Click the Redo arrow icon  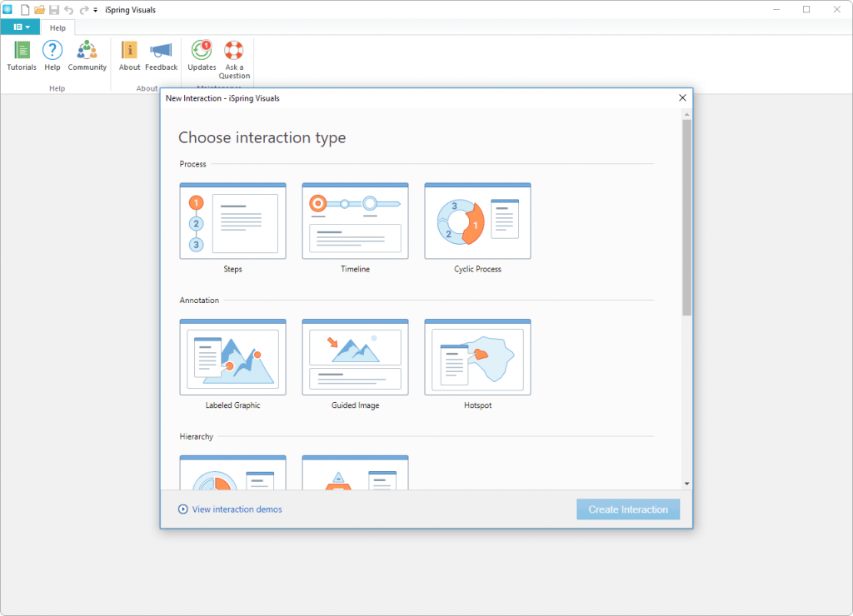pos(84,10)
